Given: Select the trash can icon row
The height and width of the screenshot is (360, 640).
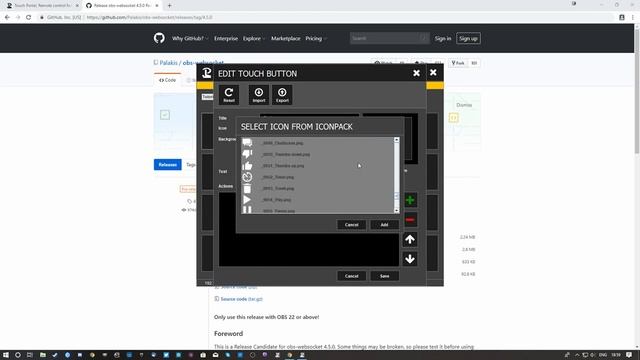Looking at the screenshot, I should coord(318,189).
